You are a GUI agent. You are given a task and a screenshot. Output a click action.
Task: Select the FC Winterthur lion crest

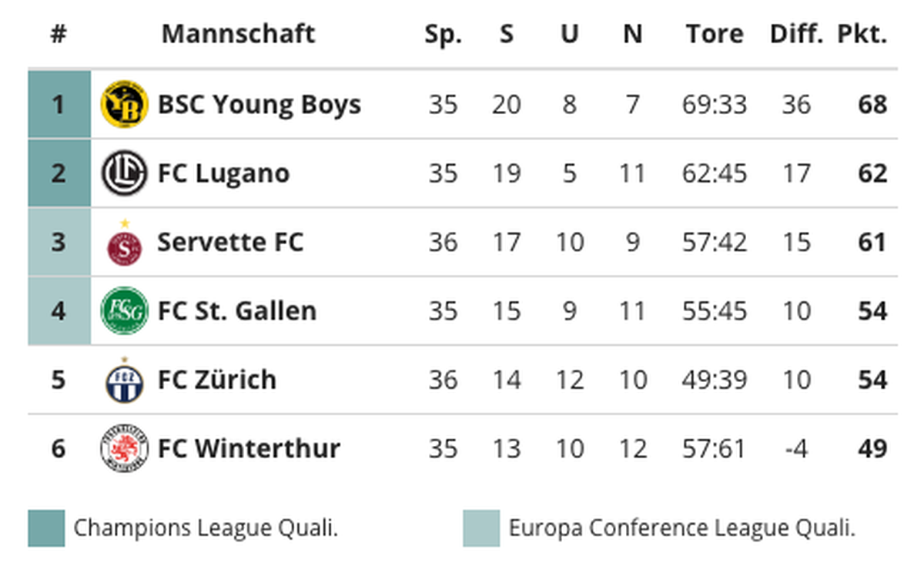tap(124, 449)
